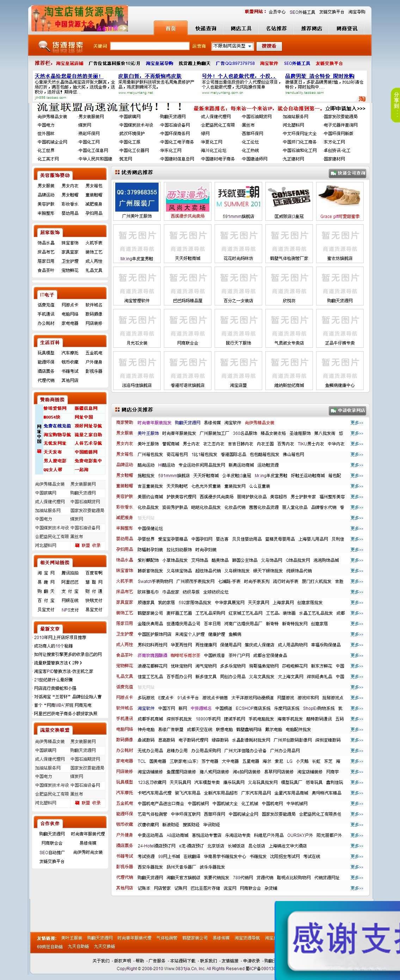Click 更多>> in the 男女内衣 row

click(x=357, y=444)
